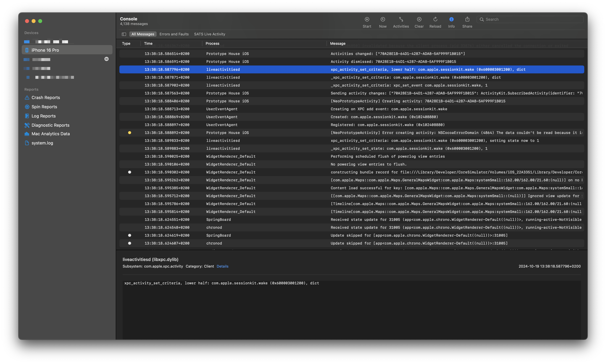606x364 pixels.
Task: Click the dot on SpringBoard Update skipped row
Action: point(130,235)
